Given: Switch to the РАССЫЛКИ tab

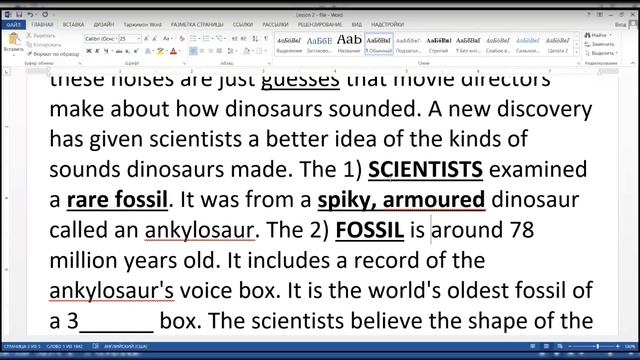Looking at the screenshot, I should [276, 25].
